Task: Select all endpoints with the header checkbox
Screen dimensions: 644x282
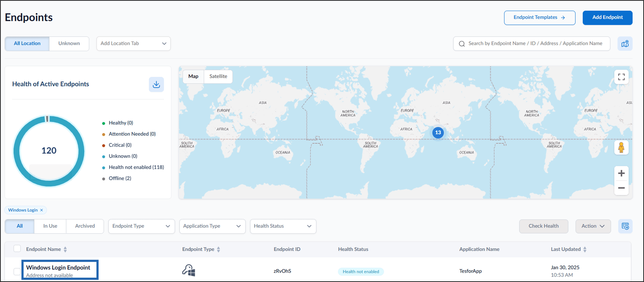Action: [17, 249]
